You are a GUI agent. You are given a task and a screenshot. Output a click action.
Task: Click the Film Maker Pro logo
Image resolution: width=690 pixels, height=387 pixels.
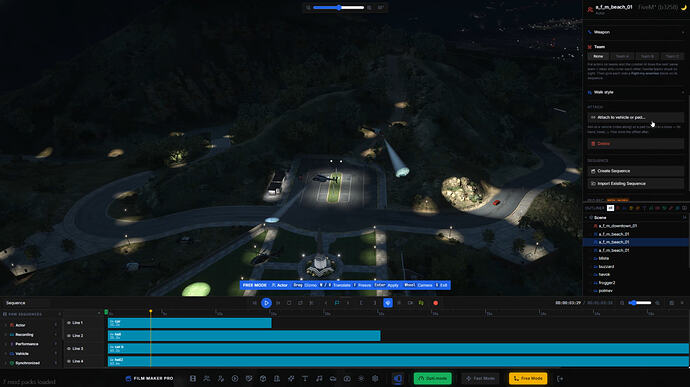pyautogui.click(x=149, y=378)
